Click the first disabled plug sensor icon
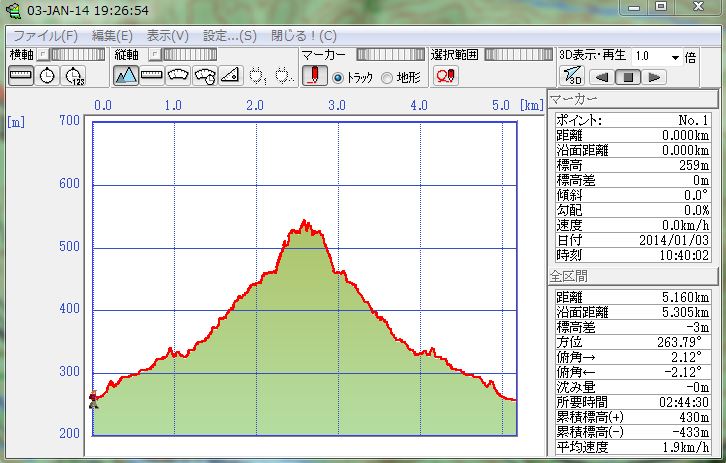Viewport: 726px width, 463px height. (x=257, y=75)
